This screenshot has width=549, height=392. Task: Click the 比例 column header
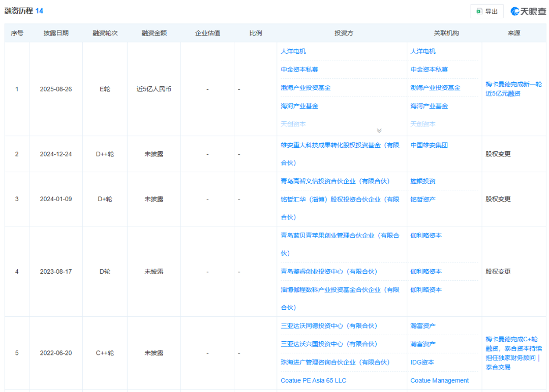256,33
